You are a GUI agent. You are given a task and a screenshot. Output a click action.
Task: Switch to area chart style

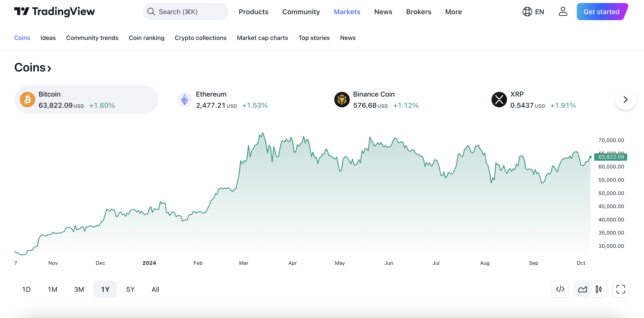(583, 289)
